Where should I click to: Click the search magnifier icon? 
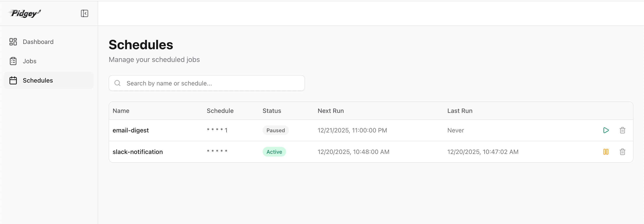tap(117, 83)
